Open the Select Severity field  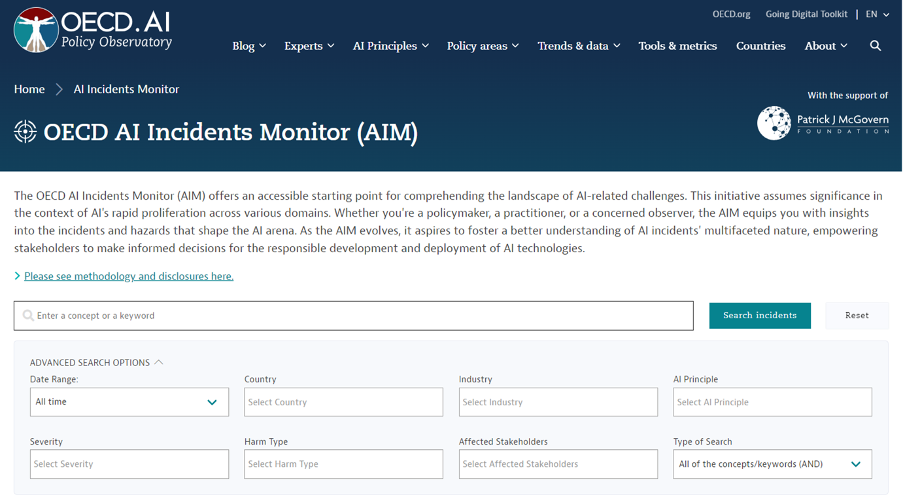pos(129,464)
